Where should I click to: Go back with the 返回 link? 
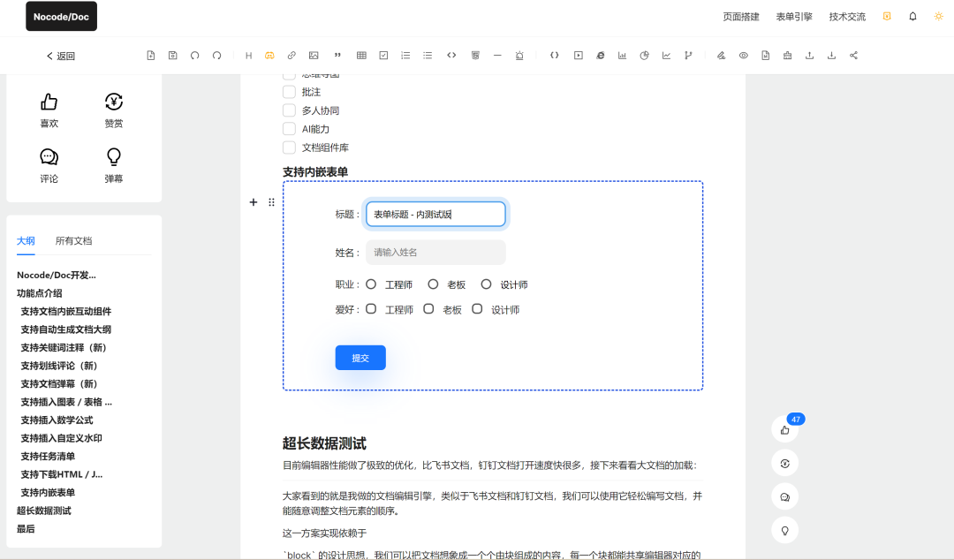click(61, 56)
